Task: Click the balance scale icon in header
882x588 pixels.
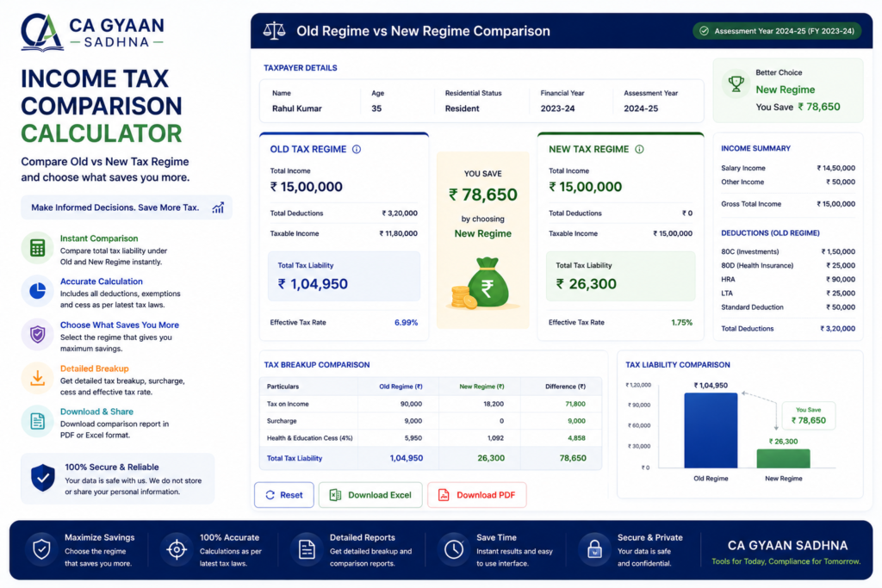Action: tap(274, 31)
